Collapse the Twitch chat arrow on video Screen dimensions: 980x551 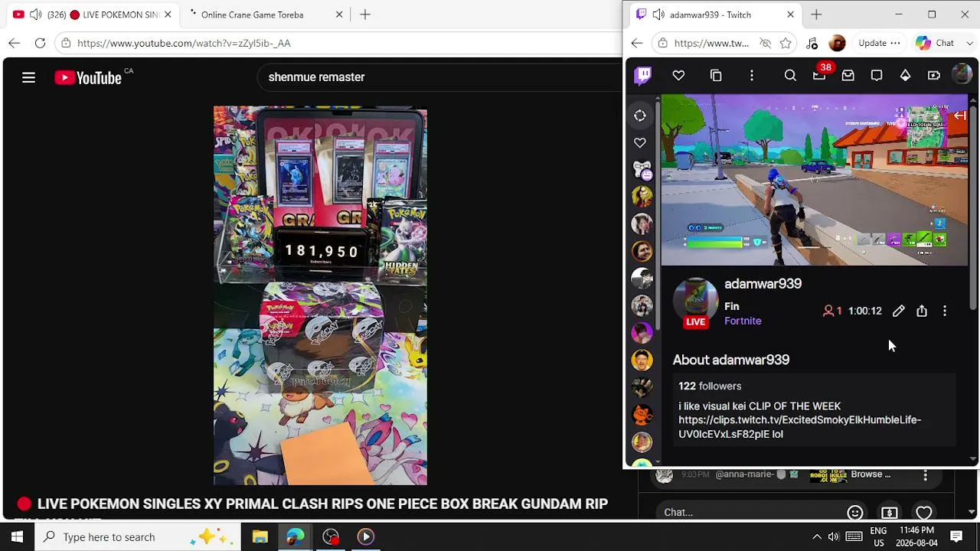[x=959, y=116]
